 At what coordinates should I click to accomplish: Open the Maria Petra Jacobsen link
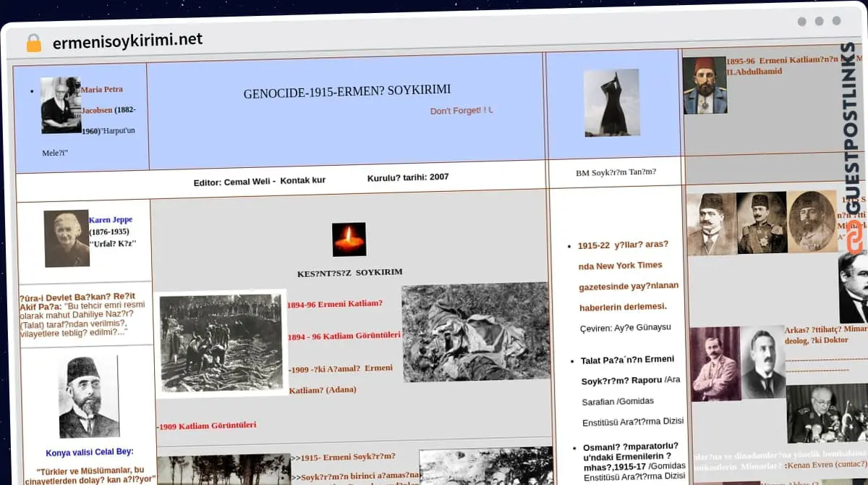pyautogui.click(x=102, y=90)
